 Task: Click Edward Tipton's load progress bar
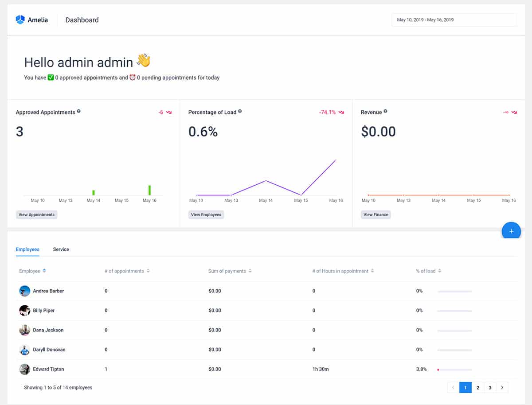coord(454,370)
